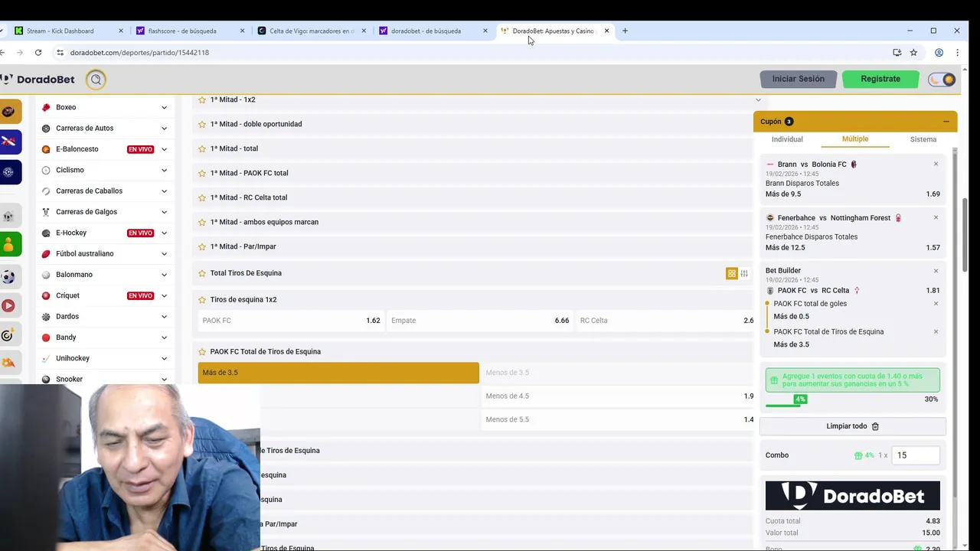Click the Balonmano ball icon
This screenshot has width=980, height=551.
(46, 275)
